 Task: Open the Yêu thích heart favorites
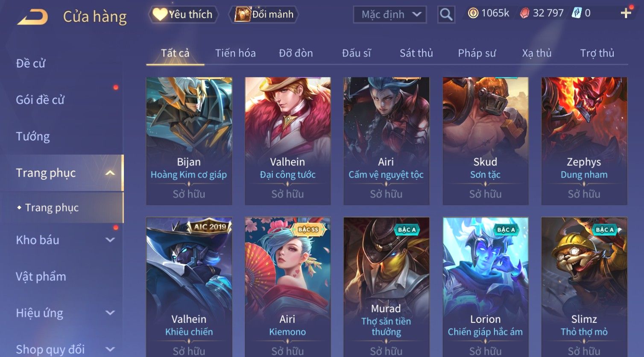pos(183,15)
